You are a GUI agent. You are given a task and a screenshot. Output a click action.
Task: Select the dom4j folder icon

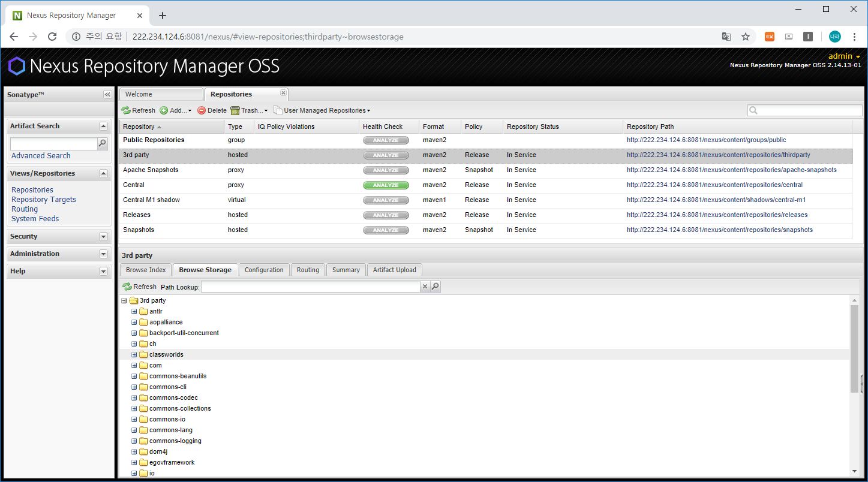pyautogui.click(x=143, y=452)
